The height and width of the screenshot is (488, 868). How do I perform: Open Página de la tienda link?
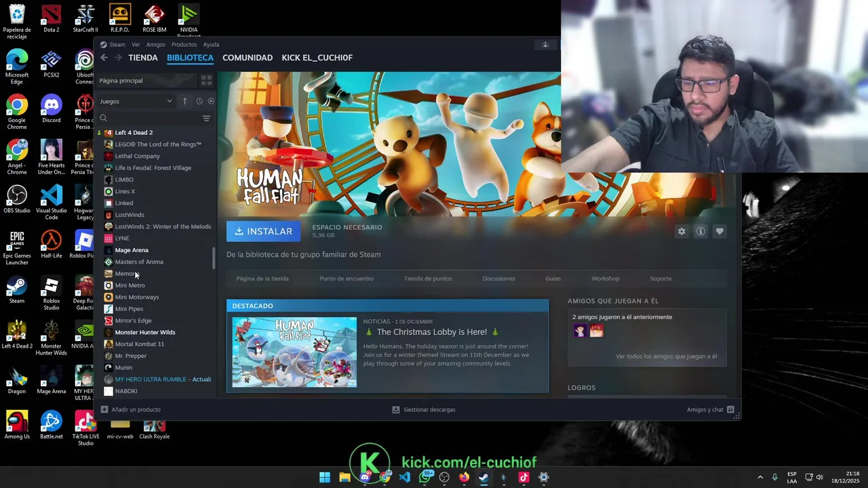click(x=262, y=279)
